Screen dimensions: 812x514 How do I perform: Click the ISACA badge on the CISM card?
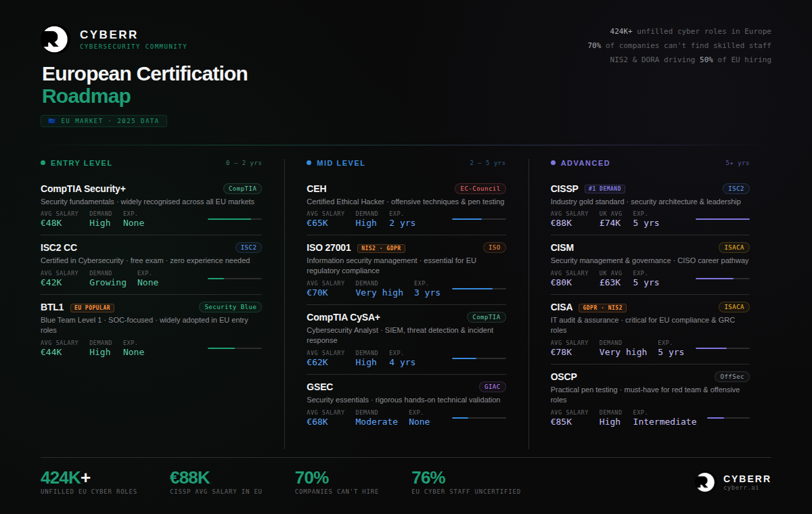coord(734,248)
